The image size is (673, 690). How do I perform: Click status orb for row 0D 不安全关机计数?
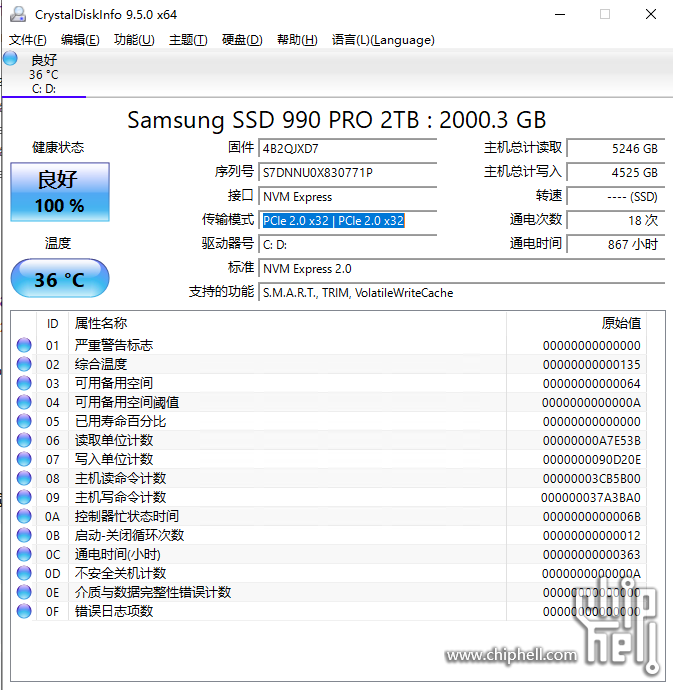(24, 573)
